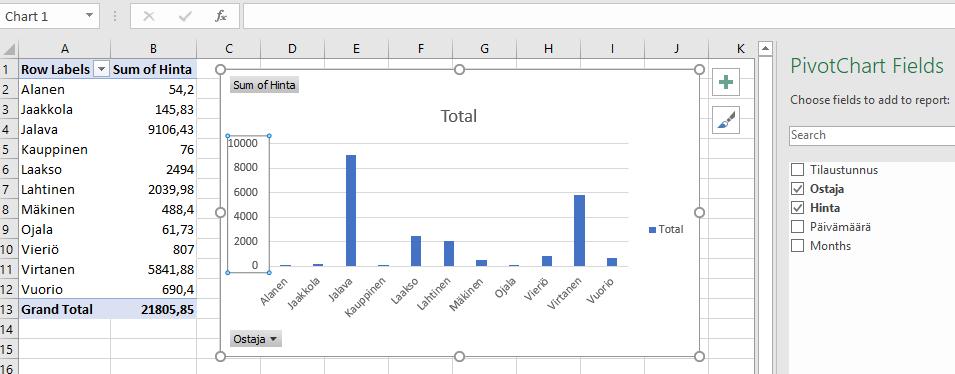Select row 1 header
This screenshot has width=955, height=374.
pyautogui.click(x=9, y=69)
